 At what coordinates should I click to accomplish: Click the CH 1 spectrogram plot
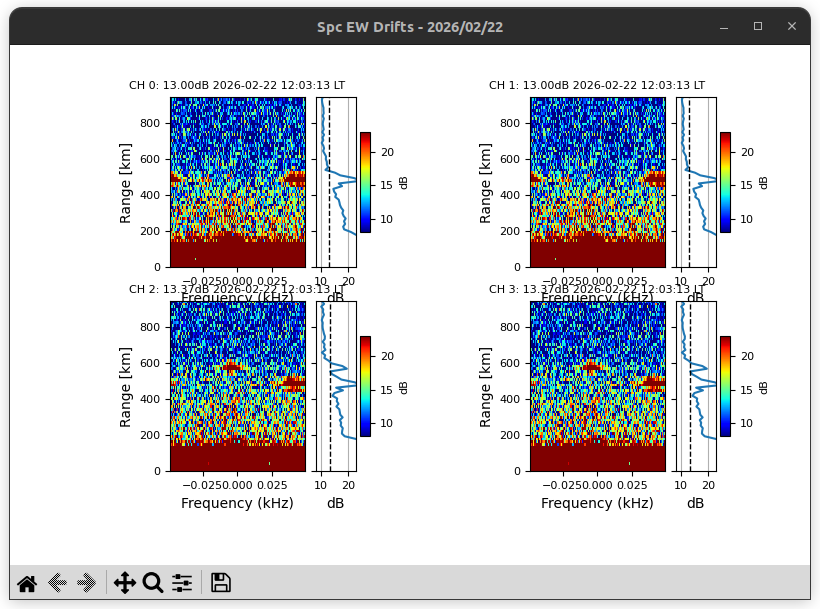(598, 182)
